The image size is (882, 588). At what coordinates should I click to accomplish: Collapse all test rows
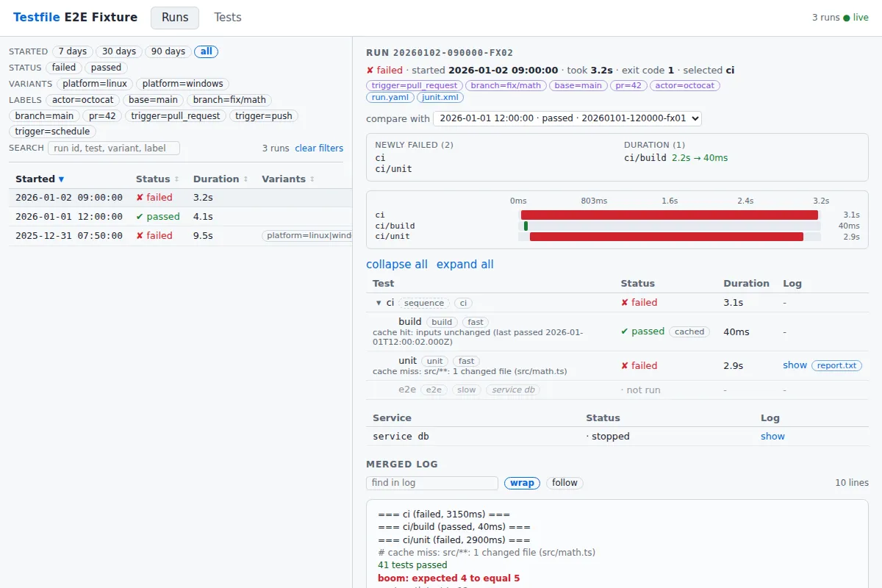(397, 265)
